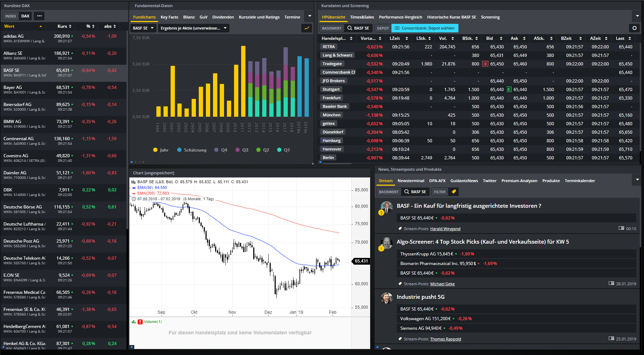Click read-status icon beside 25.01.2019
The image size is (644, 355).
612,339
